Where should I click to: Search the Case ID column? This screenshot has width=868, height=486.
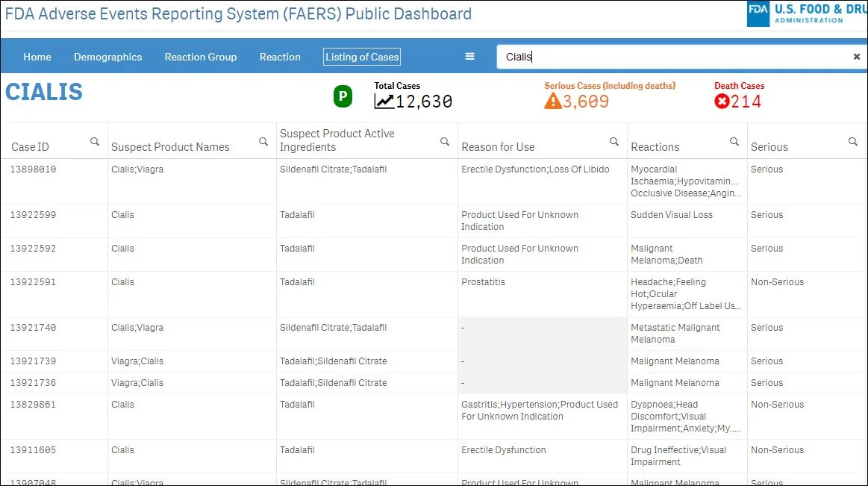coord(95,142)
